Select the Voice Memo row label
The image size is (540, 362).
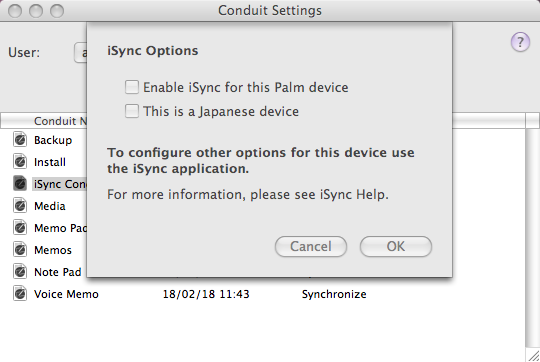click(x=66, y=294)
